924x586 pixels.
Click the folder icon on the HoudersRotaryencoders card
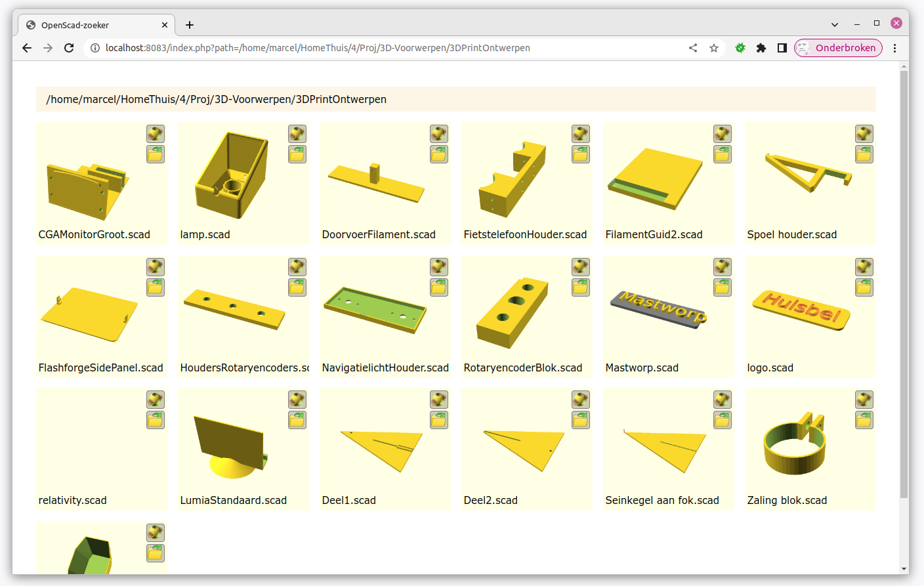[297, 287]
